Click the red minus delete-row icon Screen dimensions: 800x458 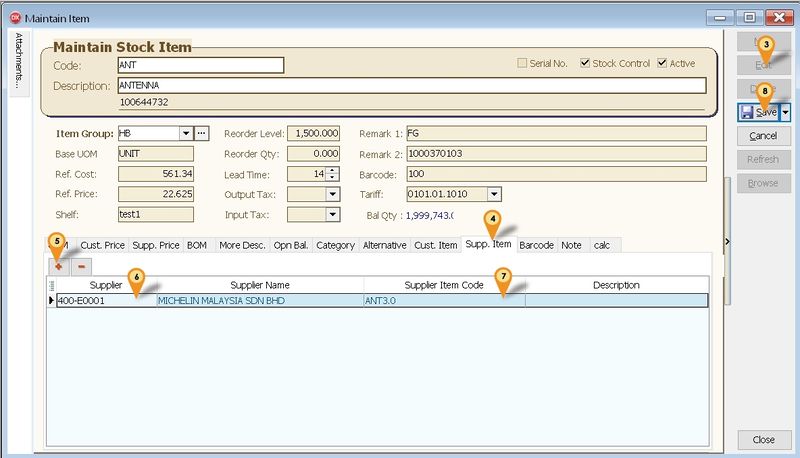point(81,267)
